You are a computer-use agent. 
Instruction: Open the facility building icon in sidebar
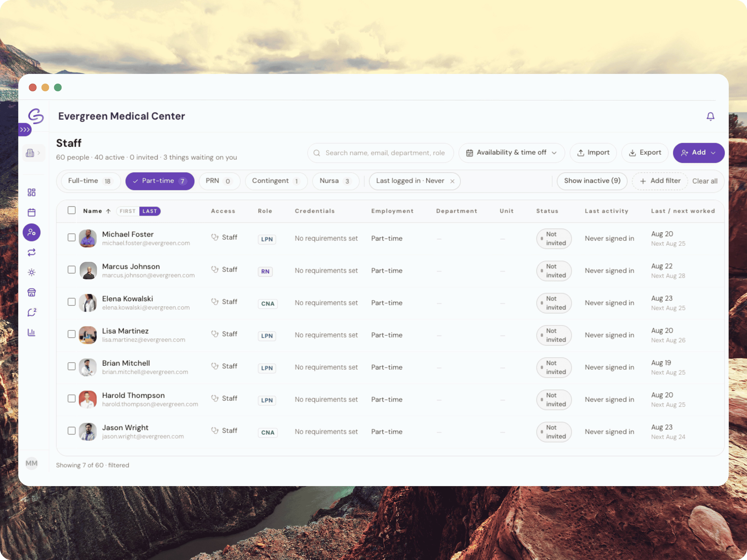tap(30, 153)
